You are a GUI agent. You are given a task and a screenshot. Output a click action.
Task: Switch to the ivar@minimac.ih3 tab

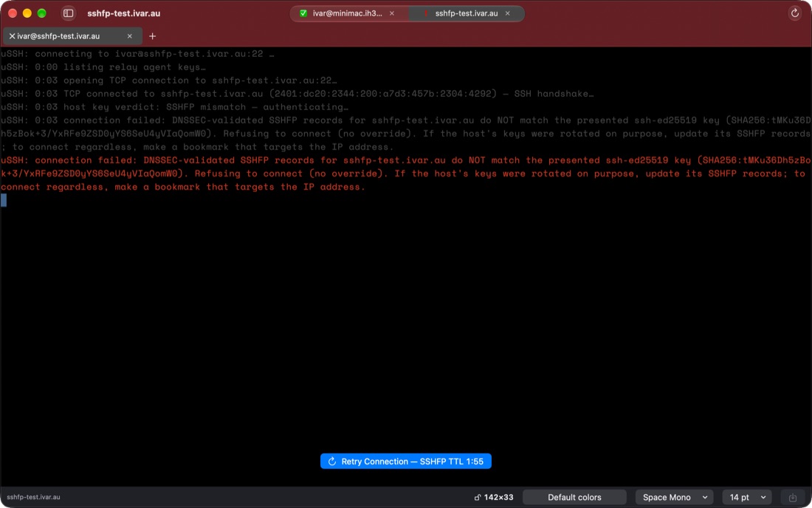[348, 13]
